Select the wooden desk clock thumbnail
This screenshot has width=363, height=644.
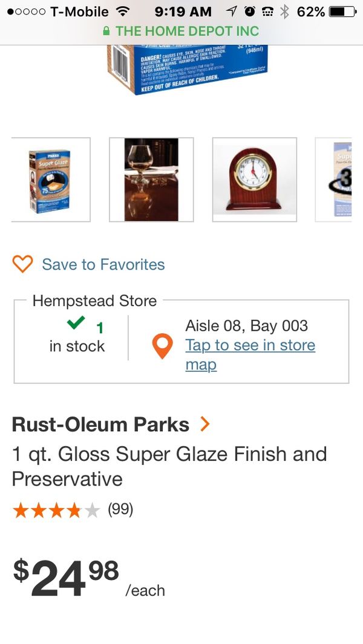pyautogui.click(x=254, y=180)
